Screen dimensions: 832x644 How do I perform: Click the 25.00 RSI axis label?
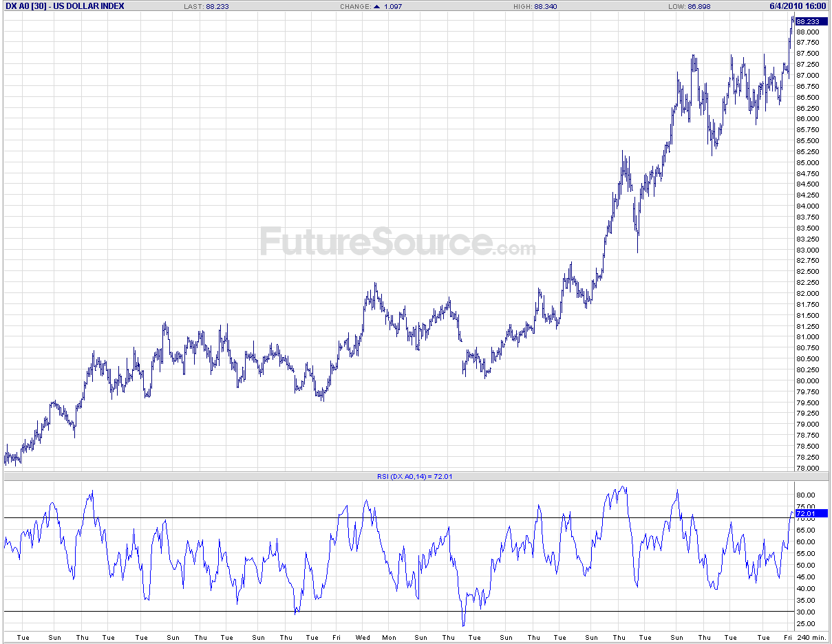pyautogui.click(x=805, y=624)
